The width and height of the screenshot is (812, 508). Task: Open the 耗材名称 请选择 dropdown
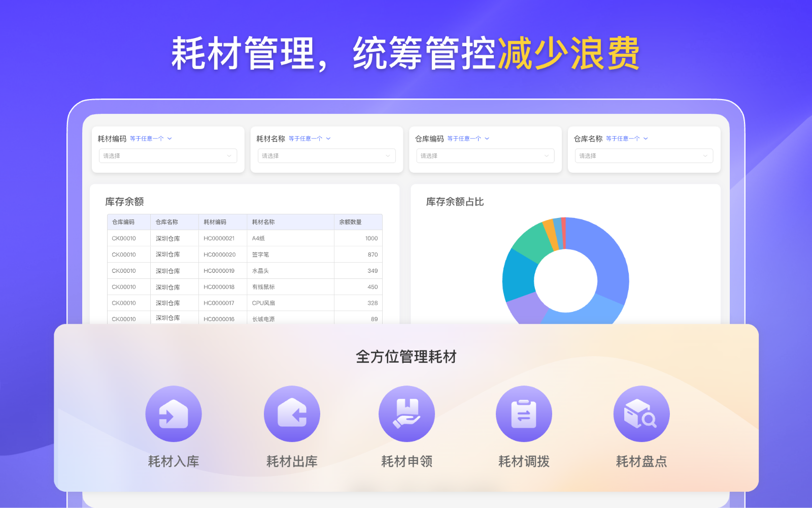326,156
